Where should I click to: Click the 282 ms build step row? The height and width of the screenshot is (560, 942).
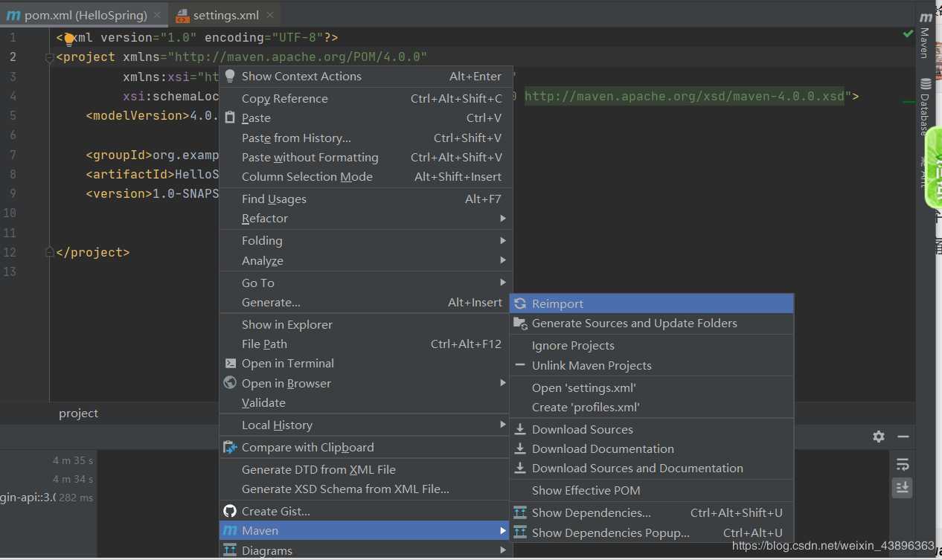point(48,498)
